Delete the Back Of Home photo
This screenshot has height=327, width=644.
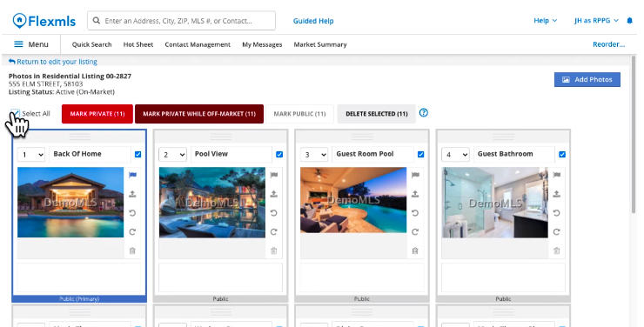click(132, 250)
